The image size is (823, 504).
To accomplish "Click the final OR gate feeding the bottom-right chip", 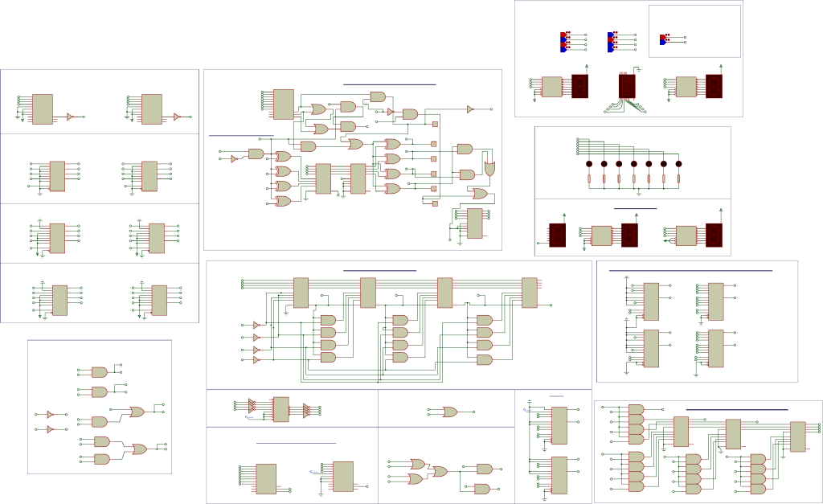I will (x=479, y=194).
